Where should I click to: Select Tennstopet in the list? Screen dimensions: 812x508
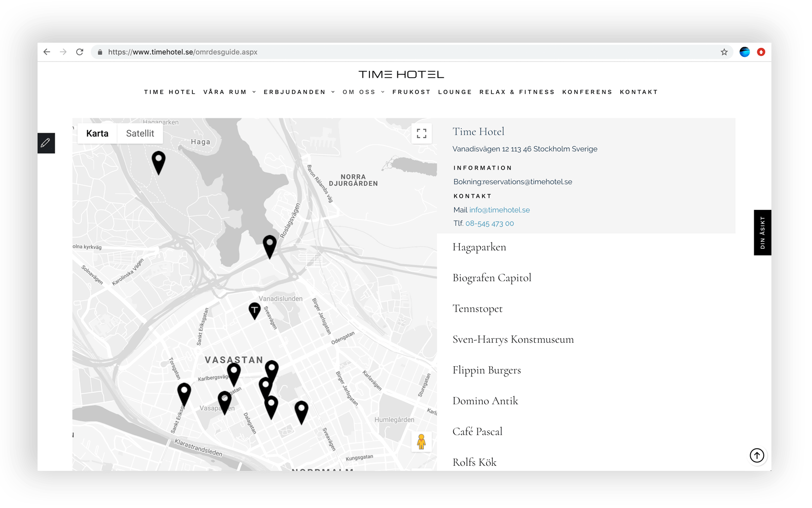(x=478, y=309)
